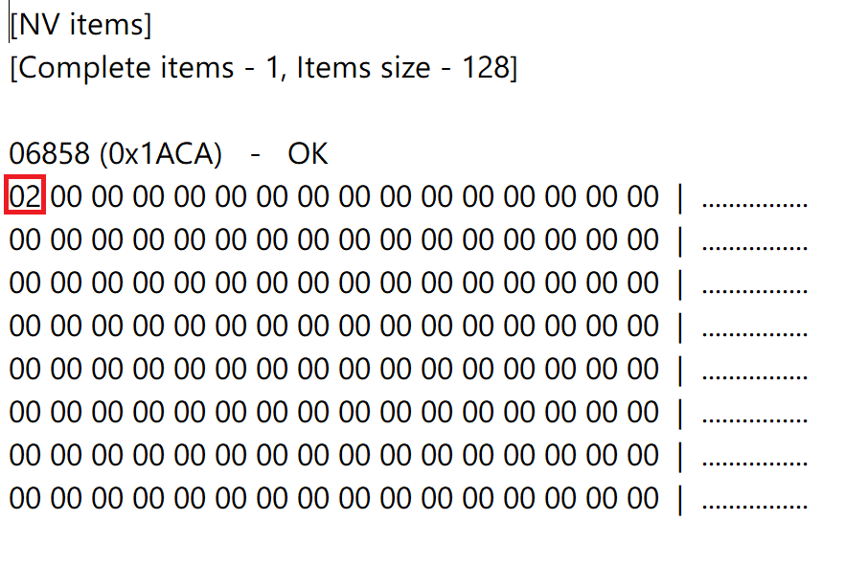This screenshot has height=588, width=868.
Task: Click the ASCII dots of last hex row
Action: tap(755, 504)
